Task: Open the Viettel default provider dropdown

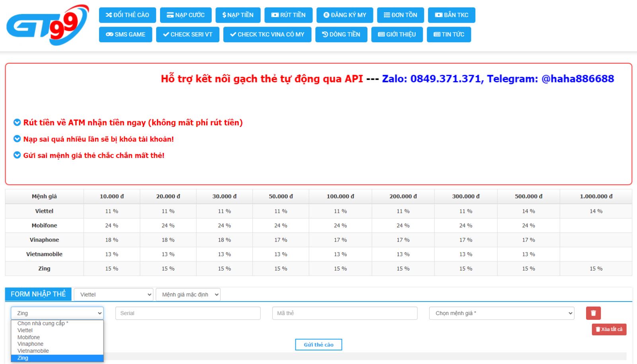Action: click(x=113, y=294)
